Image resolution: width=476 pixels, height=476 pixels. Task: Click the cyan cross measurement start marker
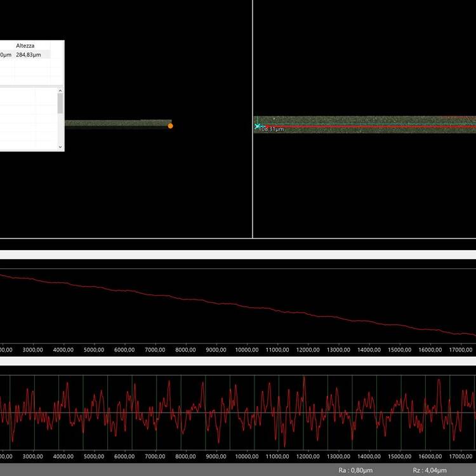click(x=258, y=126)
